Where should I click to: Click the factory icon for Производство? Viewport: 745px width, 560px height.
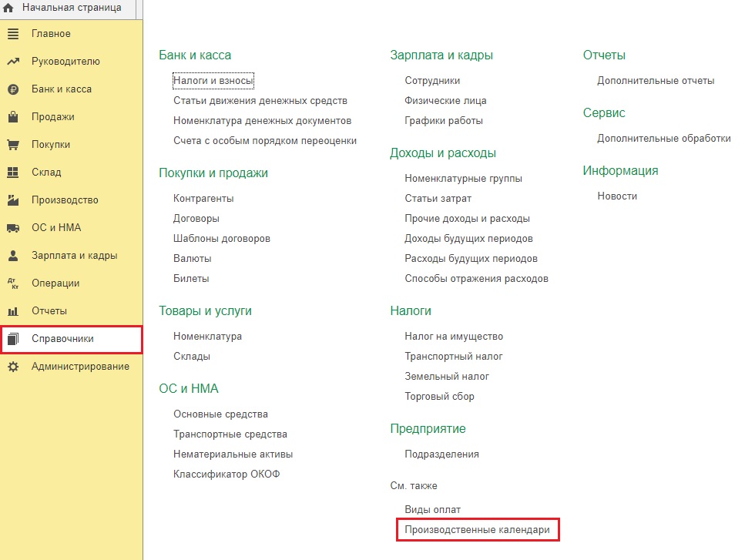(13, 200)
